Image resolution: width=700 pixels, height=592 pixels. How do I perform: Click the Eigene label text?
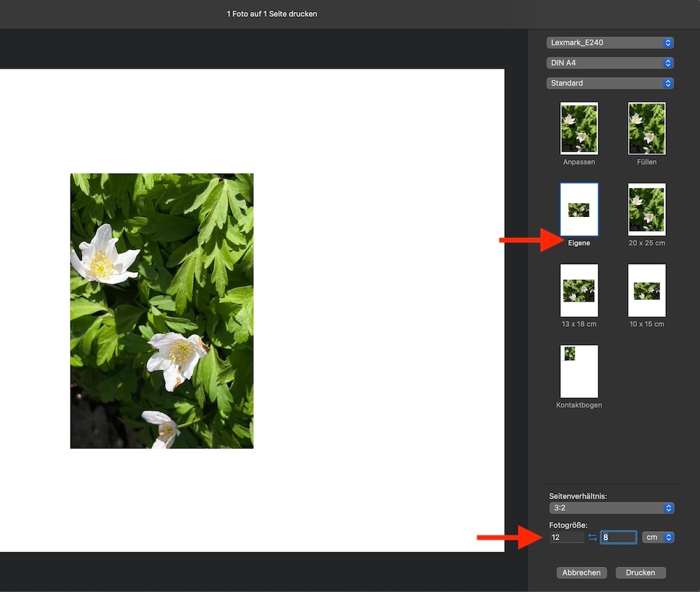579,244
